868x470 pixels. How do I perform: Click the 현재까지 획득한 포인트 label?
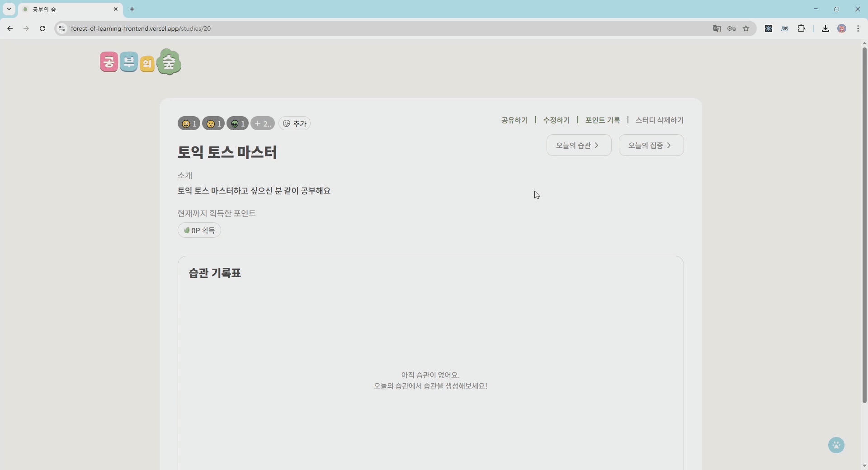tap(217, 213)
